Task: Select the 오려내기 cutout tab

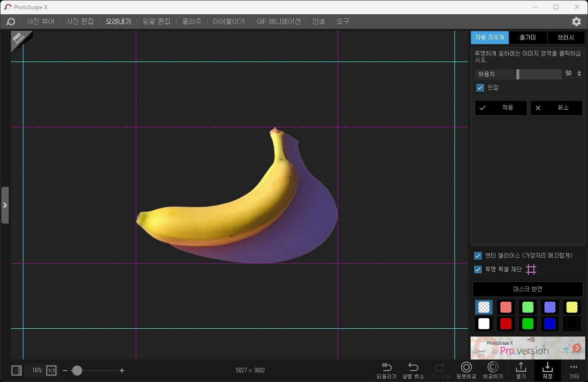Action: (118, 22)
